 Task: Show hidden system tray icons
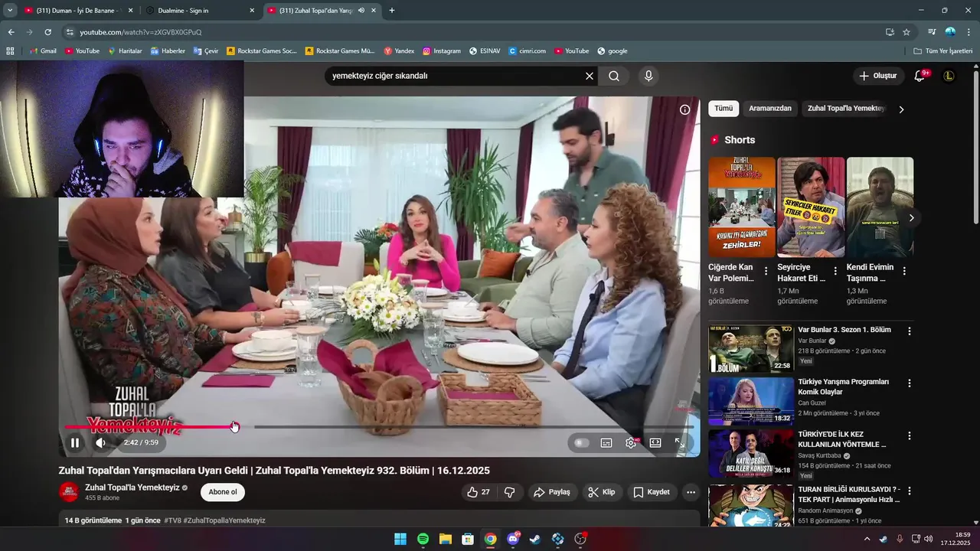tap(867, 539)
